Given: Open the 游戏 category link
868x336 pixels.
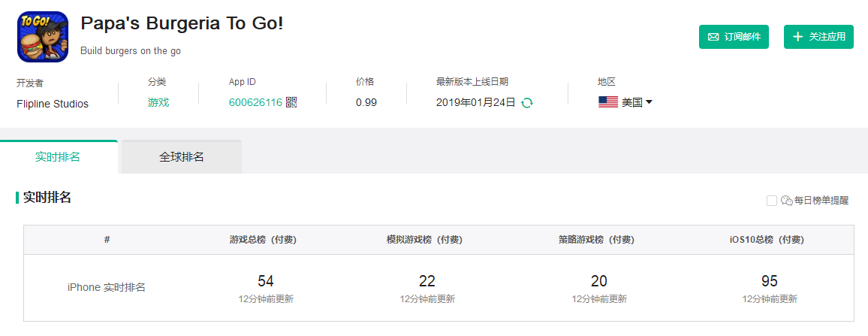Looking at the screenshot, I should (158, 102).
